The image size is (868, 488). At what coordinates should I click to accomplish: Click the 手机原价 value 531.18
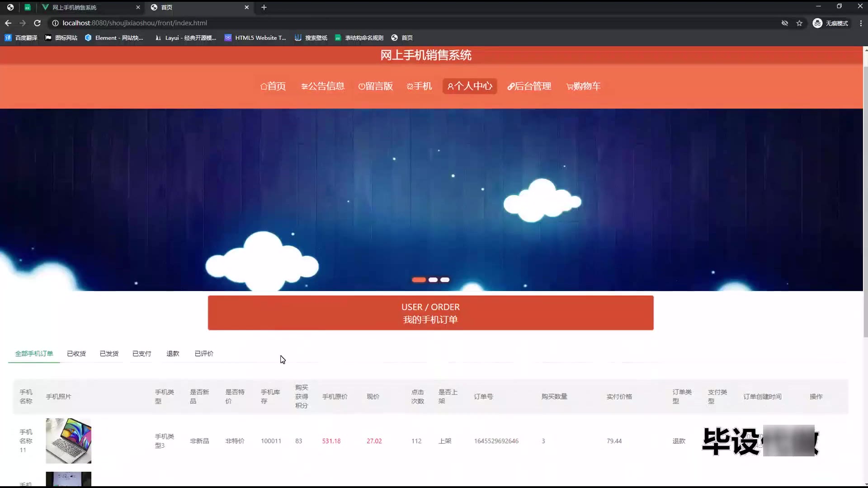(x=331, y=441)
